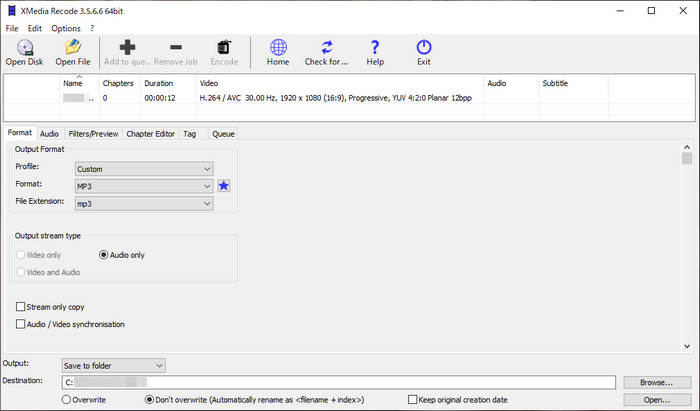The width and height of the screenshot is (700, 411).
Task: Remove Job with the minus icon
Action: [x=176, y=53]
